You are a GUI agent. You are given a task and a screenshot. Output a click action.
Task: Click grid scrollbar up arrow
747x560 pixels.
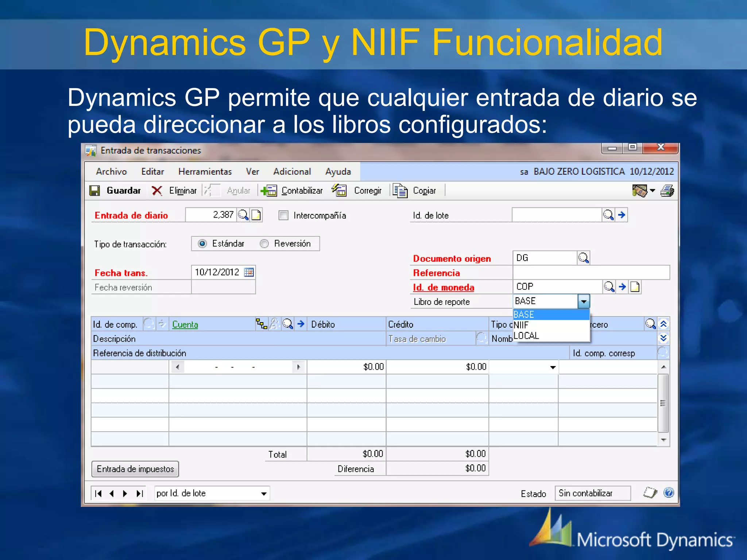coord(663,367)
